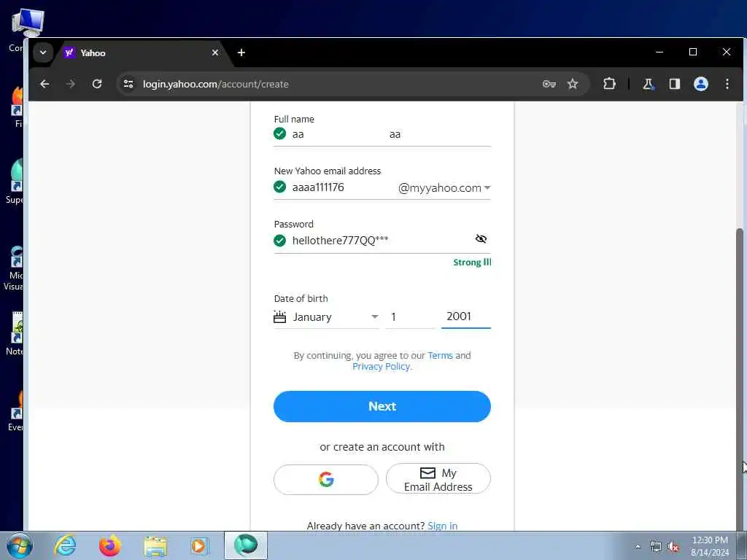Close the Yahoo tab
Viewport: 747px width, 560px height.
[x=215, y=52]
